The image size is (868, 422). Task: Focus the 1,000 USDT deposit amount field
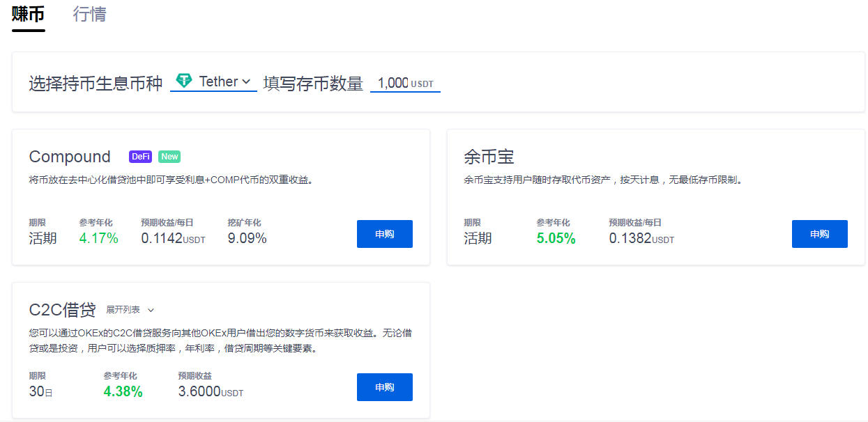[393, 83]
